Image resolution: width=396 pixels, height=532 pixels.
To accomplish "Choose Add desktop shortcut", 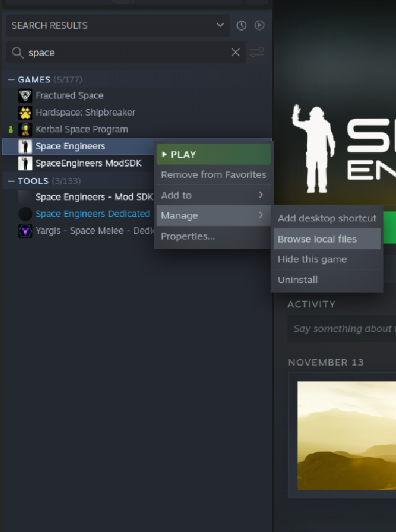I will tap(327, 218).
